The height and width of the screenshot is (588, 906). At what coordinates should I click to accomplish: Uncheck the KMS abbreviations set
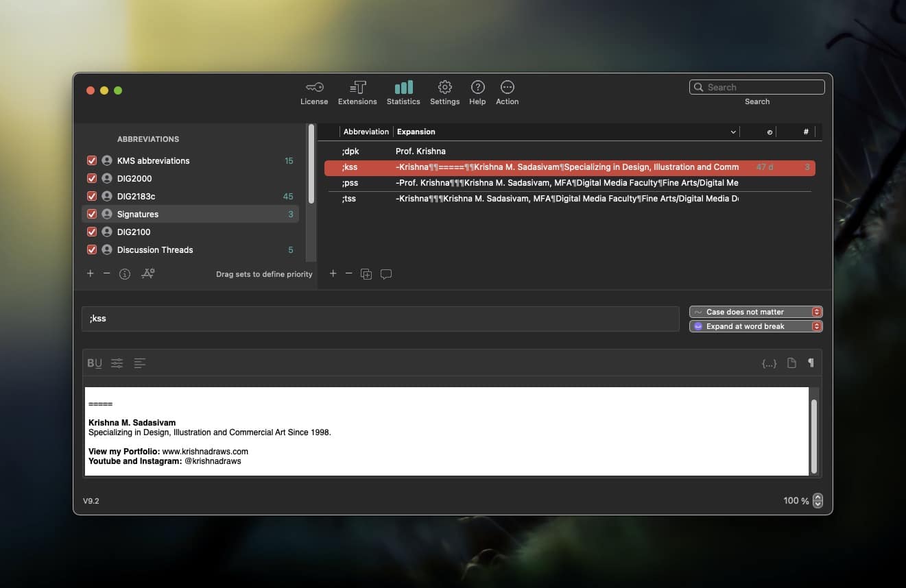[92, 160]
